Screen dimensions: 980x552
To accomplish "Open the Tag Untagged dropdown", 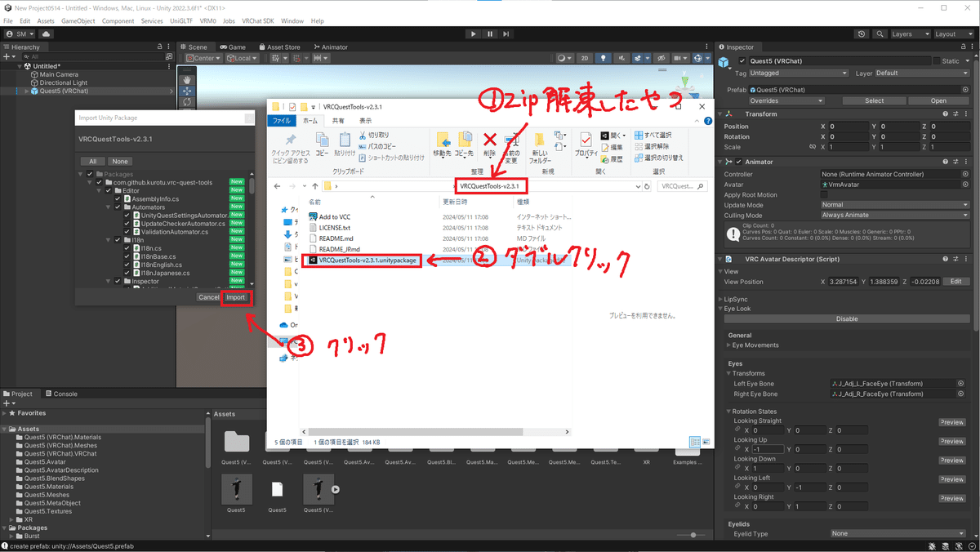I will [x=800, y=73].
